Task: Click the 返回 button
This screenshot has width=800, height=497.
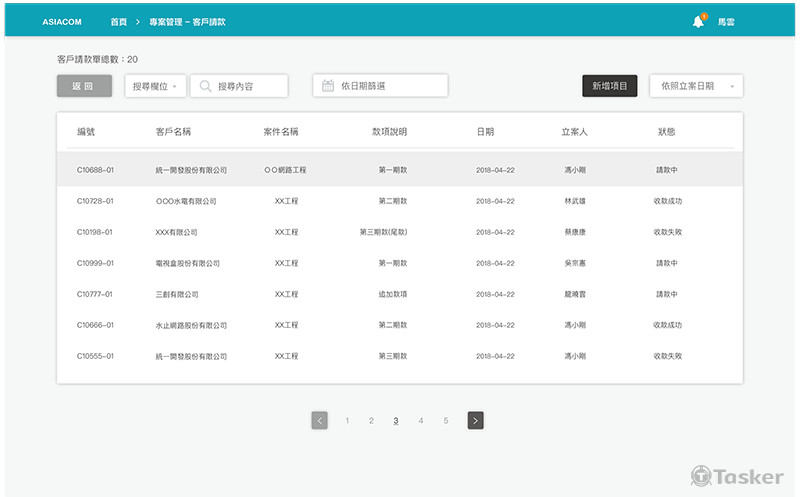Action: click(x=84, y=87)
